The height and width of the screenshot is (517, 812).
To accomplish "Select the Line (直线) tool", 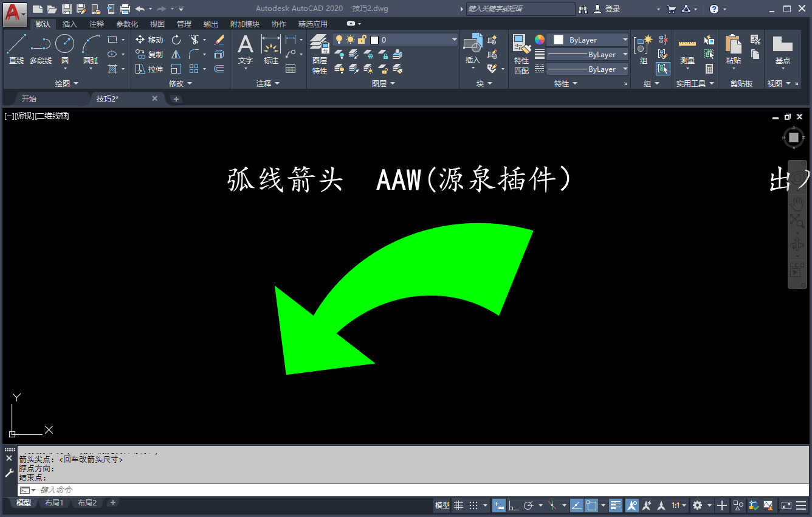I will pyautogui.click(x=16, y=49).
